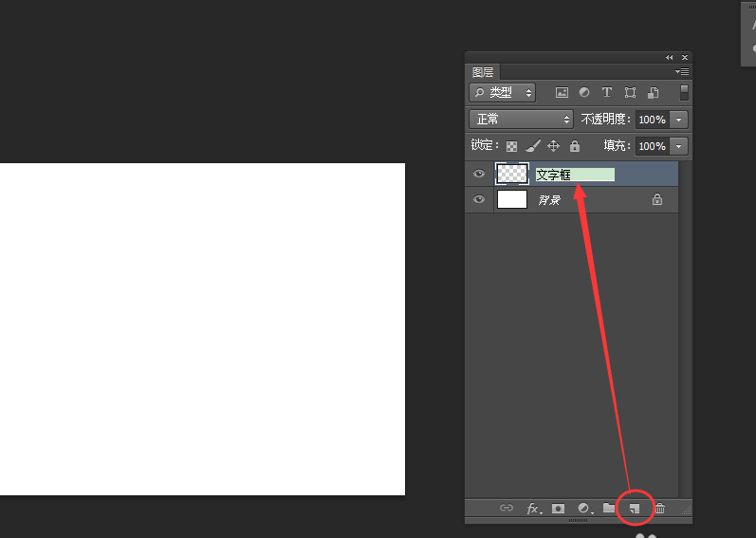Hide the 文字框 layer with eye icon
Image resolution: width=756 pixels, height=538 pixels.
coord(479,174)
